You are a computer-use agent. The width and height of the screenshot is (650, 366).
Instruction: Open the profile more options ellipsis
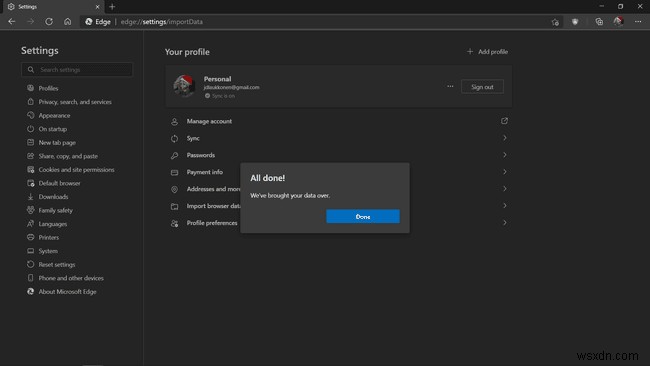click(x=450, y=86)
